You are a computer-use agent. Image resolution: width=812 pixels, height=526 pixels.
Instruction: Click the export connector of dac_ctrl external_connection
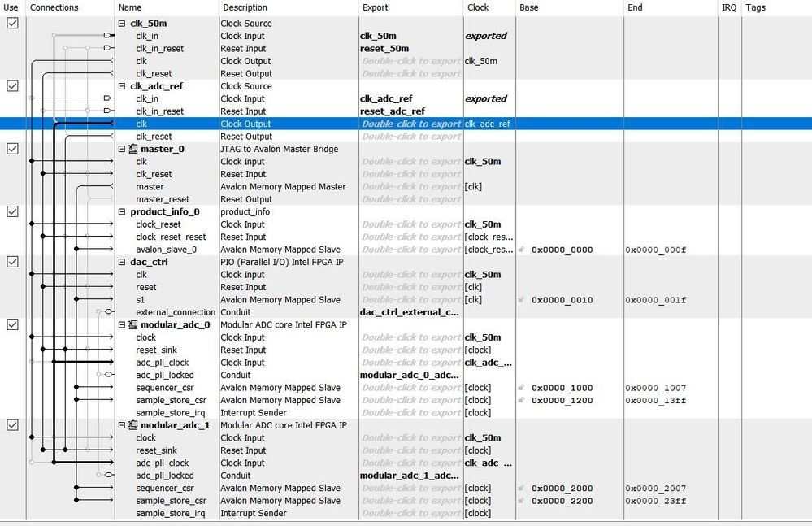pos(109,311)
